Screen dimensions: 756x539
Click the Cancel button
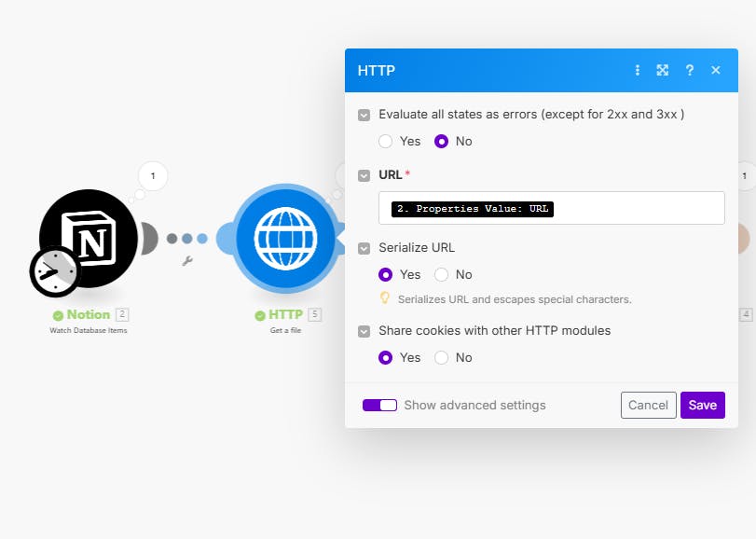pos(648,406)
